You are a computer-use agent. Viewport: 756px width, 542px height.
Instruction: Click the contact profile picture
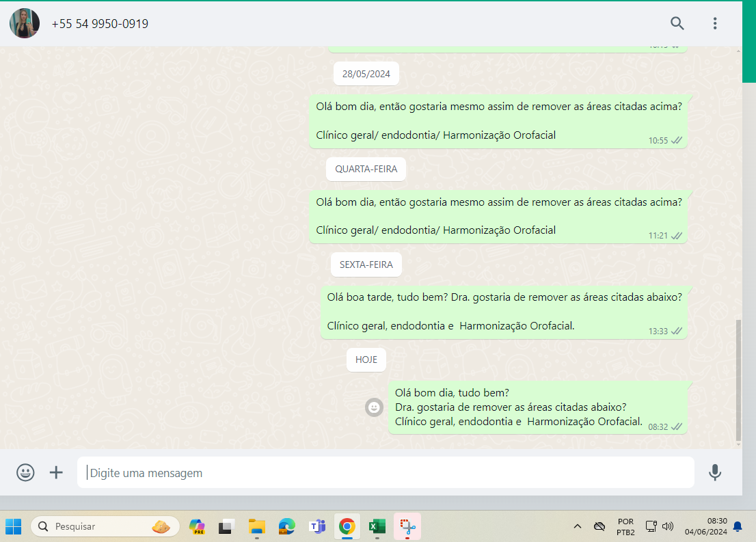coord(25,24)
